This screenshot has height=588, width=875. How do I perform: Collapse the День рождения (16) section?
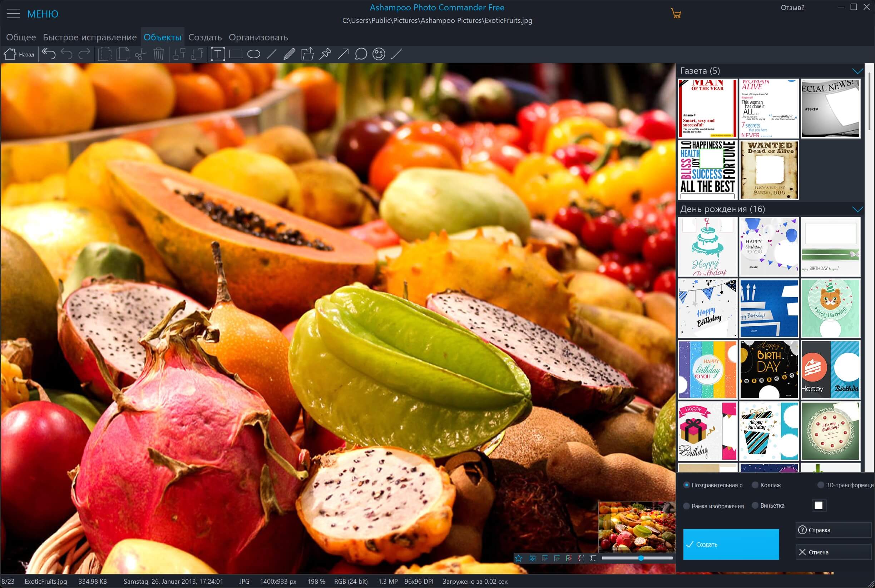[x=857, y=209]
